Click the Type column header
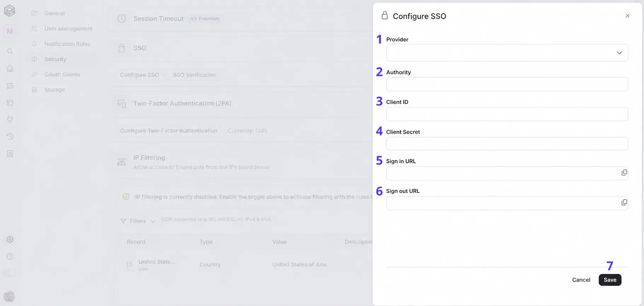 point(206,242)
